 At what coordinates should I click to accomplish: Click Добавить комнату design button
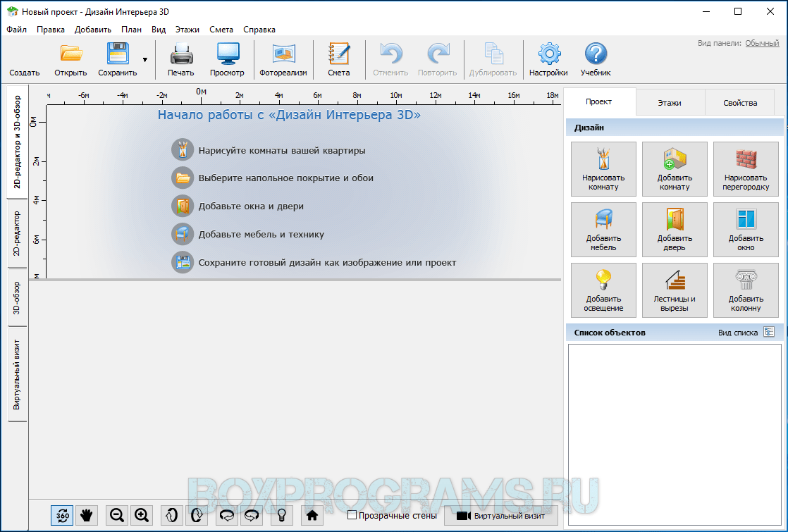pos(675,169)
